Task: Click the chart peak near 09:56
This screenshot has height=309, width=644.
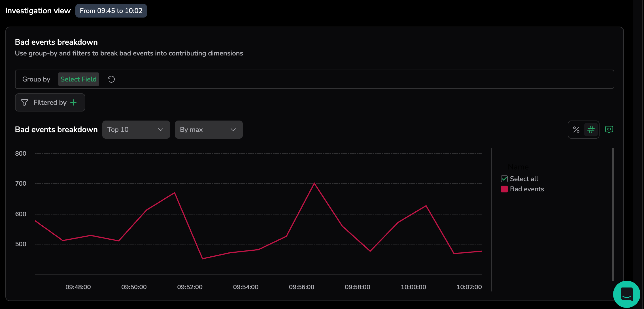Action: [x=314, y=183]
